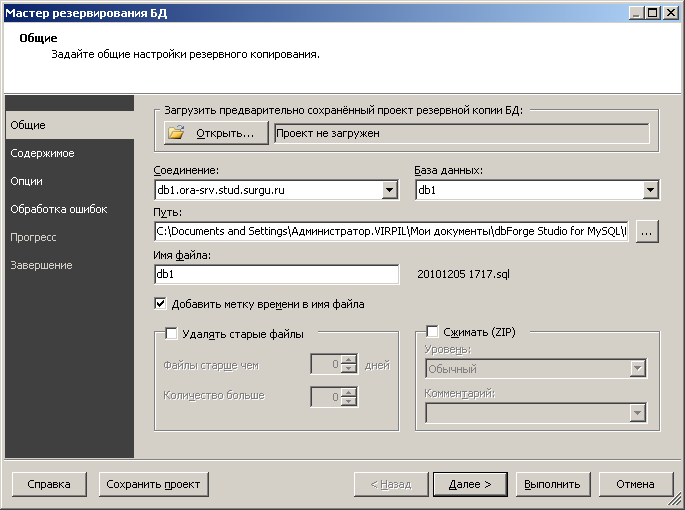Proceed with the 'Далее >' button
Screen dimensions: 685x510
pos(470,484)
